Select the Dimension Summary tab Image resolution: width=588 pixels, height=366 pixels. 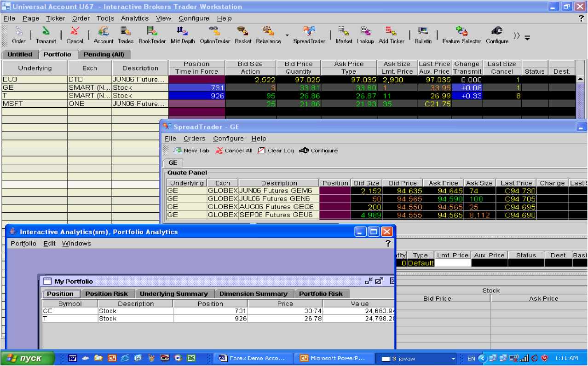[x=254, y=294]
